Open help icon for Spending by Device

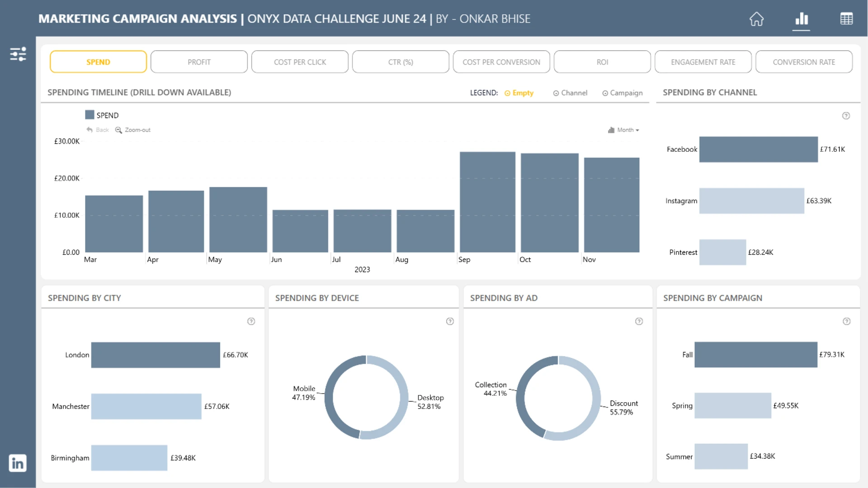450,321
